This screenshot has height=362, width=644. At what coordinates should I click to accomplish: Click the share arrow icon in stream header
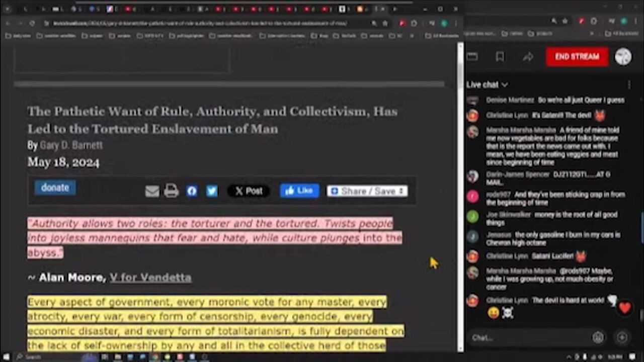pyautogui.click(x=528, y=57)
